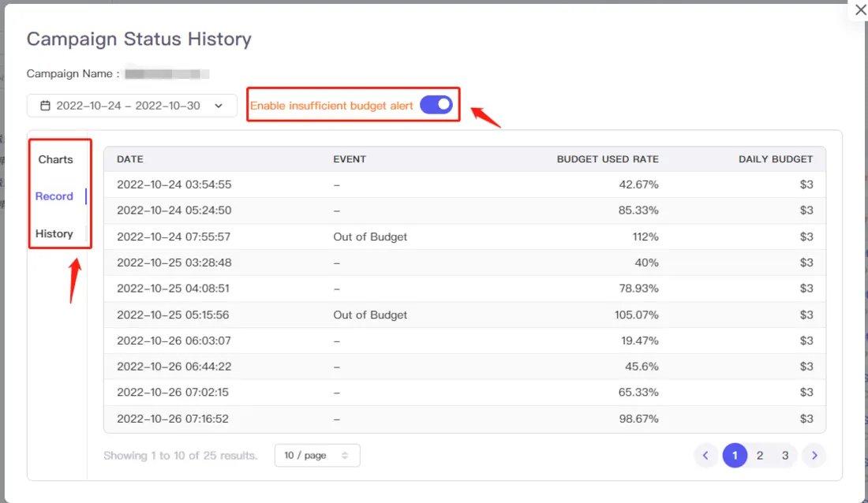Screen dimensions: 868x503
Task: Click the previous page arrow
Action: pos(706,455)
